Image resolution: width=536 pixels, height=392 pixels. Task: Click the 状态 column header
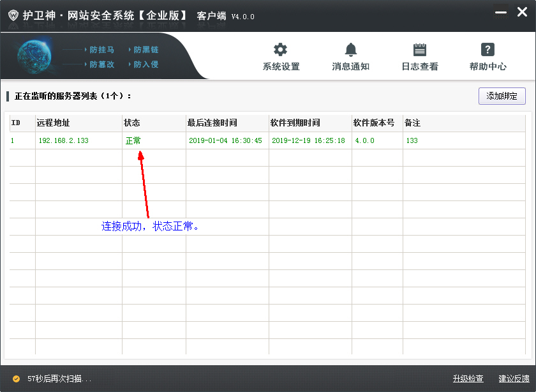pyautogui.click(x=132, y=123)
